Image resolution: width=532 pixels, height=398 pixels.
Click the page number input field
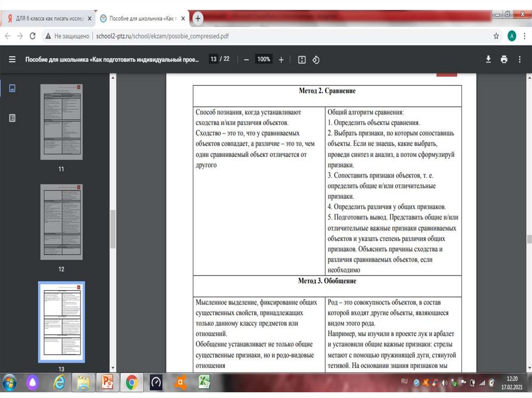[213, 59]
